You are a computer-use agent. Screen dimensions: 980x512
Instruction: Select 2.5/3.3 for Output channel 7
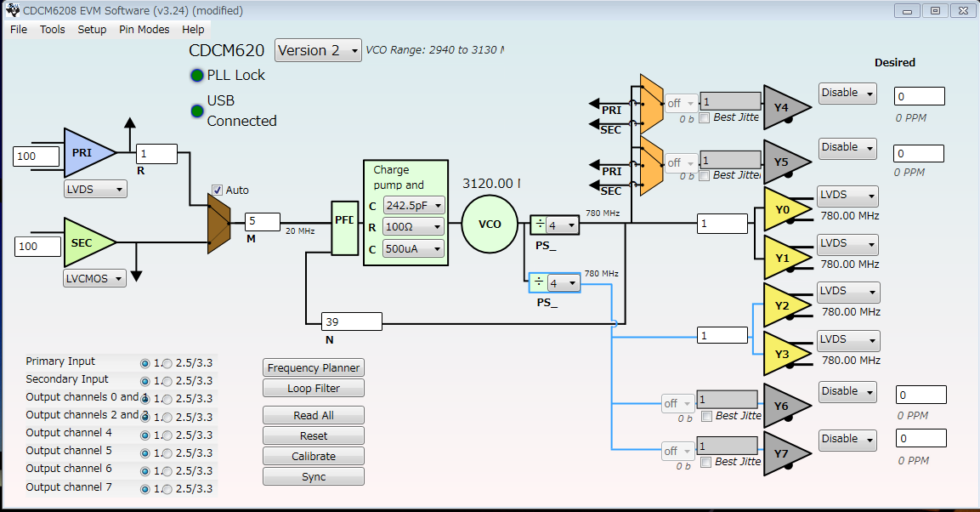(167, 490)
